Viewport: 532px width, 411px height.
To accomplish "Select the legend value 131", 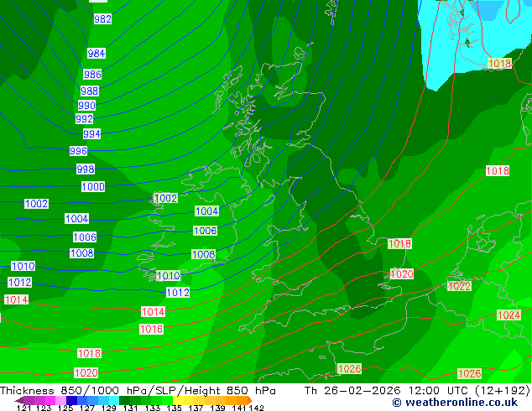I will pos(130,408).
